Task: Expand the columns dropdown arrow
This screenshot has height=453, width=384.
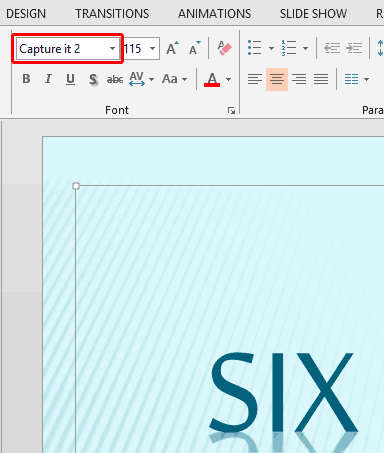Action: (366, 79)
